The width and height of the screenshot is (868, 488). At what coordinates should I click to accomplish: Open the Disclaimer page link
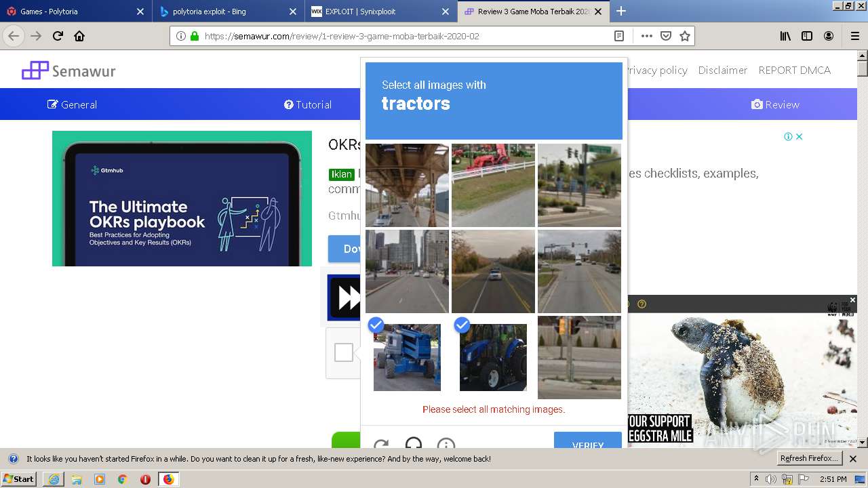pyautogui.click(x=723, y=70)
